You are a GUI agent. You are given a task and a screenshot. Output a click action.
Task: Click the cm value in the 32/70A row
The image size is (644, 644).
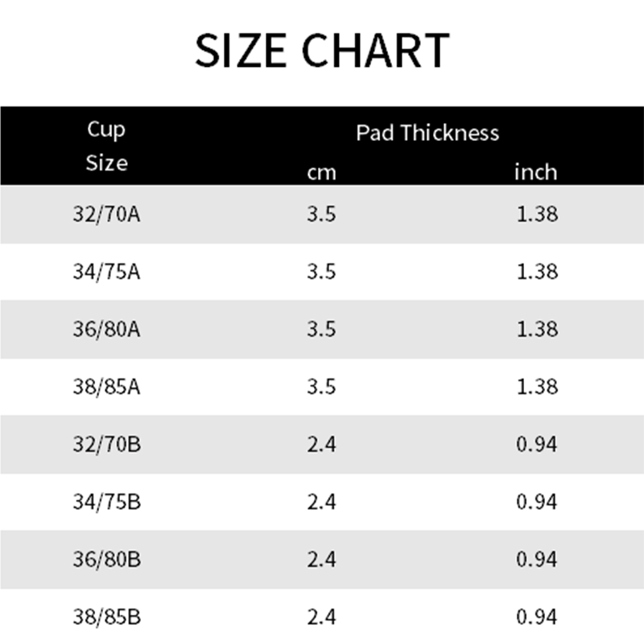(x=321, y=214)
